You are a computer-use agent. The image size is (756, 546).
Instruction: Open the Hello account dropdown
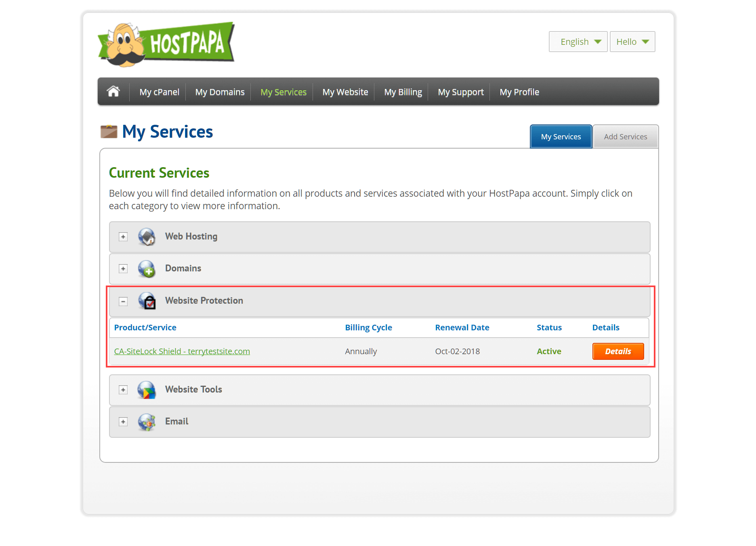pos(632,42)
